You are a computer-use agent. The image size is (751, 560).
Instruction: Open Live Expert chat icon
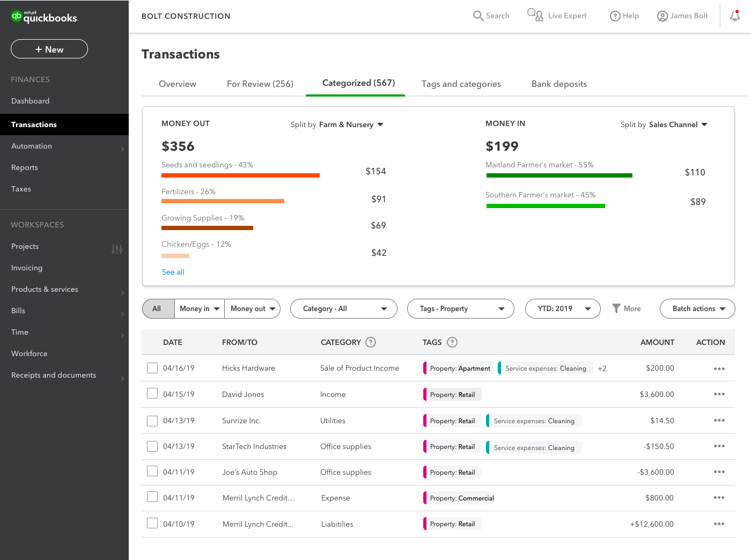[x=535, y=14]
